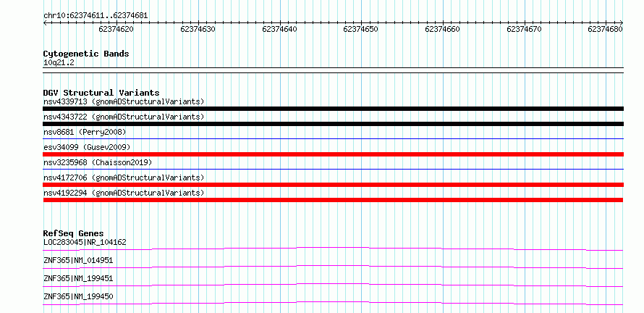This screenshot has width=644, height=313.
Task: Open transcript ZNF365|NM_199451 label
Action: pyautogui.click(x=78, y=278)
